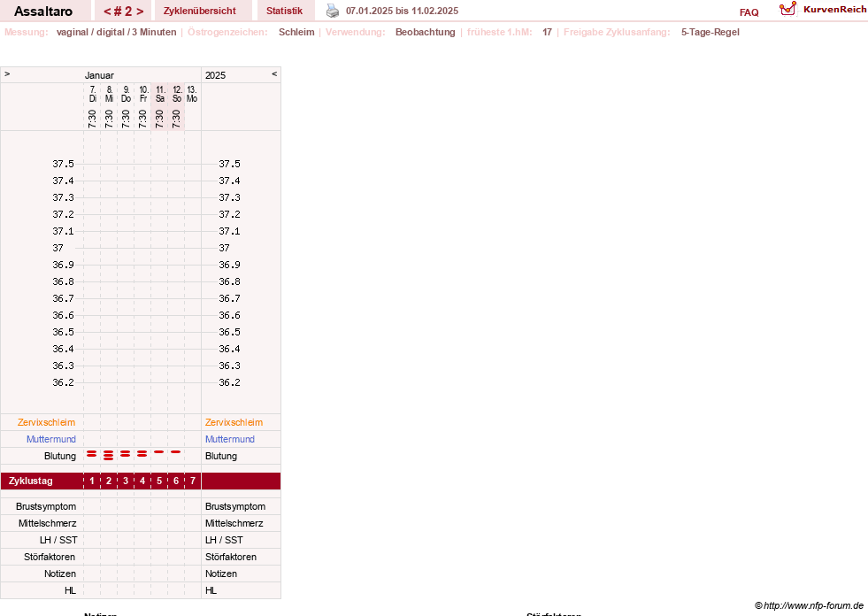Click the 7:30 measurement time for 7. Di
Screen dimensions: 868x616
[92, 119]
